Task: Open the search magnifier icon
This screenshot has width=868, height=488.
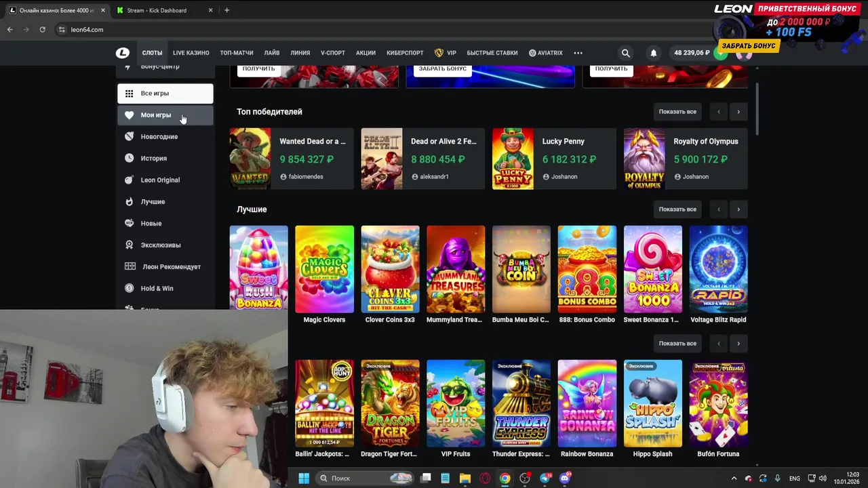Action: coord(626,53)
